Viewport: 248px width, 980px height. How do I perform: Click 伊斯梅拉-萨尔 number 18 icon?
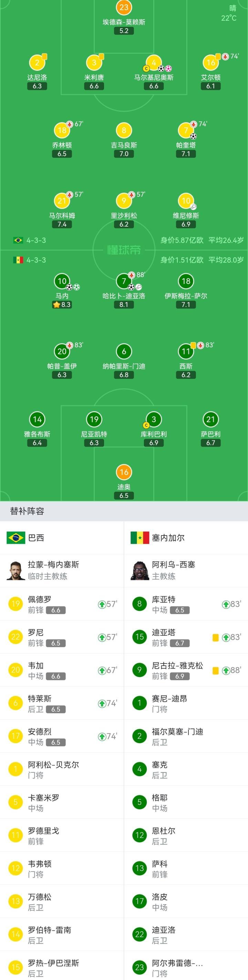pyautogui.click(x=186, y=281)
